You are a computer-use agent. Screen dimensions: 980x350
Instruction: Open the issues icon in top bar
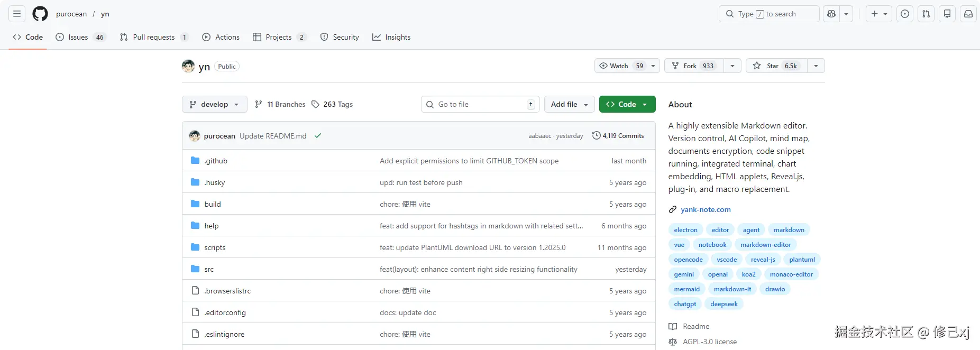(x=905, y=14)
